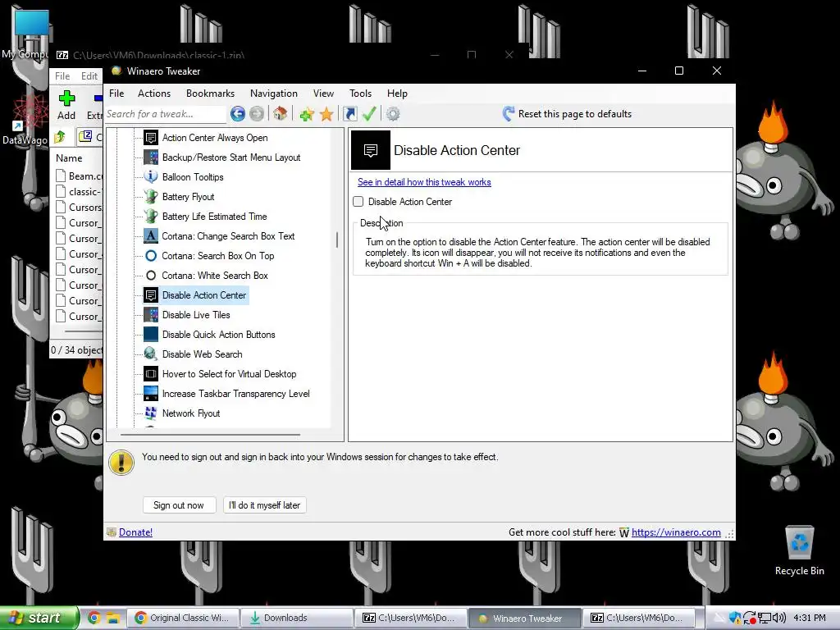Click the Donate! link
The image size is (840, 630).
[135, 532]
